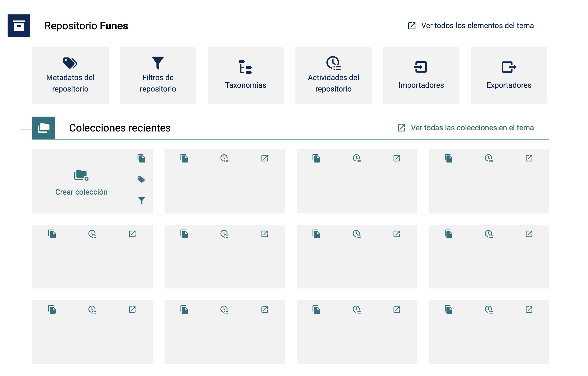Click metadata tags icon beside Crear colección
The image size is (588, 376).
point(142,179)
